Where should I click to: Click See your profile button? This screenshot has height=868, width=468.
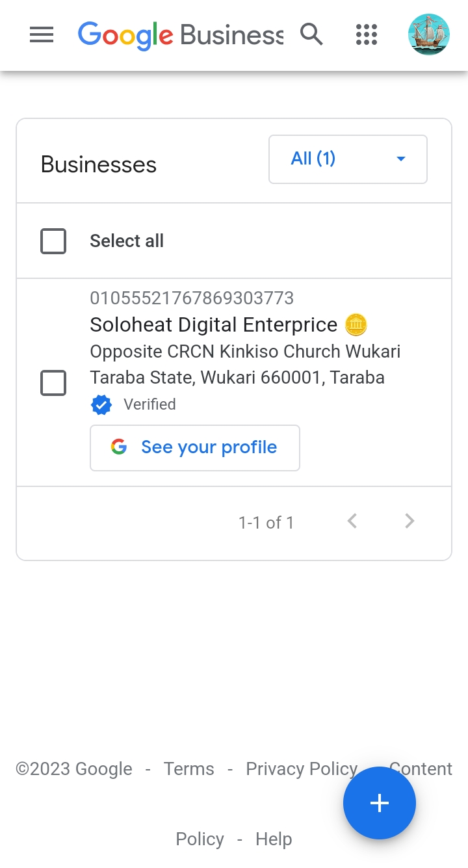[x=195, y=447]
